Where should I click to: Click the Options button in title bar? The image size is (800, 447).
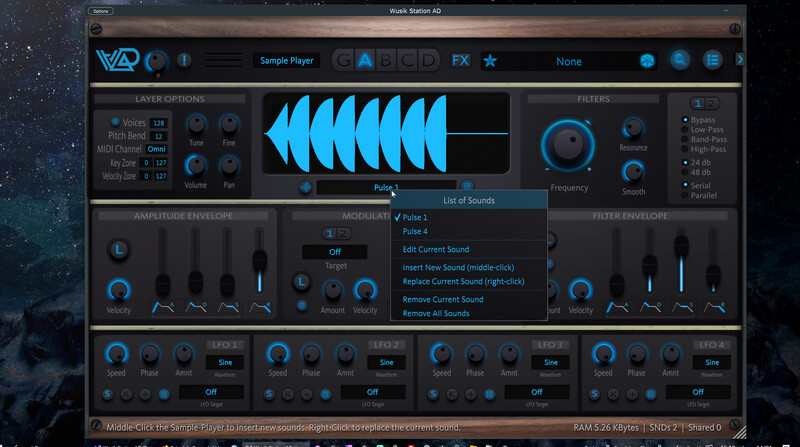101,11
